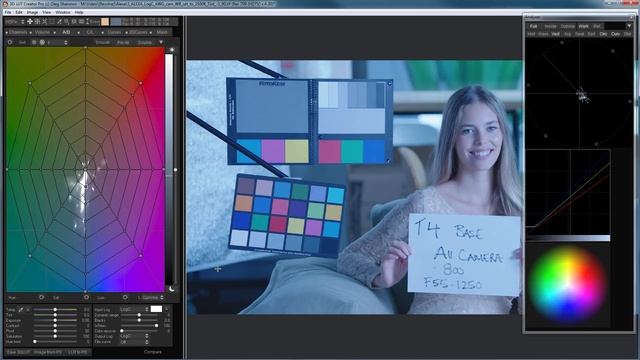Select the four-arrow move tool in toolbar
This screenshot has width=640, height=360.
[30, 22]
